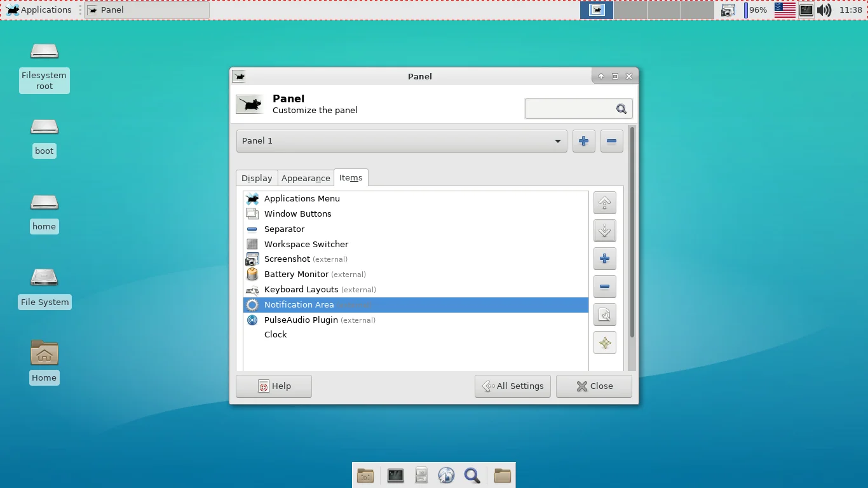
Task: Switch to the second workspace in the switcher
Action: (x=630, y=10)
